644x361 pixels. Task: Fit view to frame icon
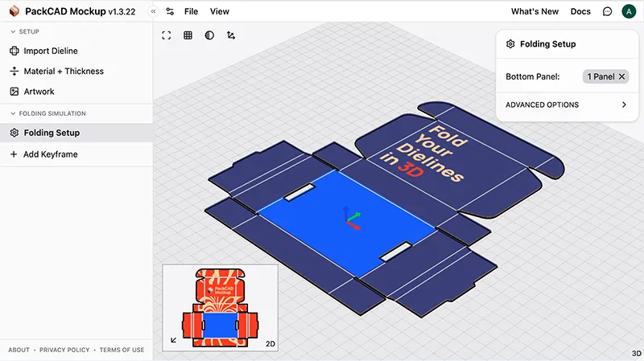167,35
